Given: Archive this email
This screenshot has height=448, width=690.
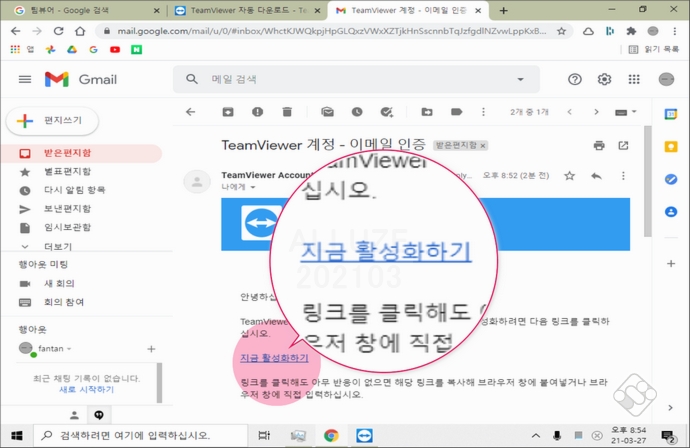Looking at the screenshot, I should tap(228, 112).
